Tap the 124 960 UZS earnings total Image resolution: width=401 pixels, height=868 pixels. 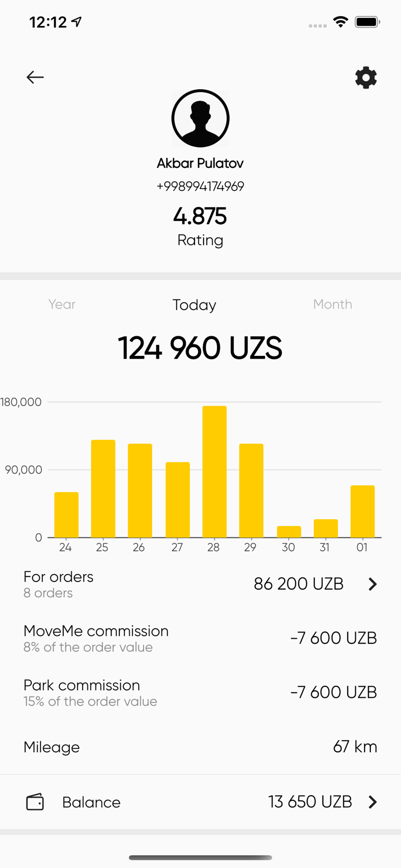[x=200, y=348]
